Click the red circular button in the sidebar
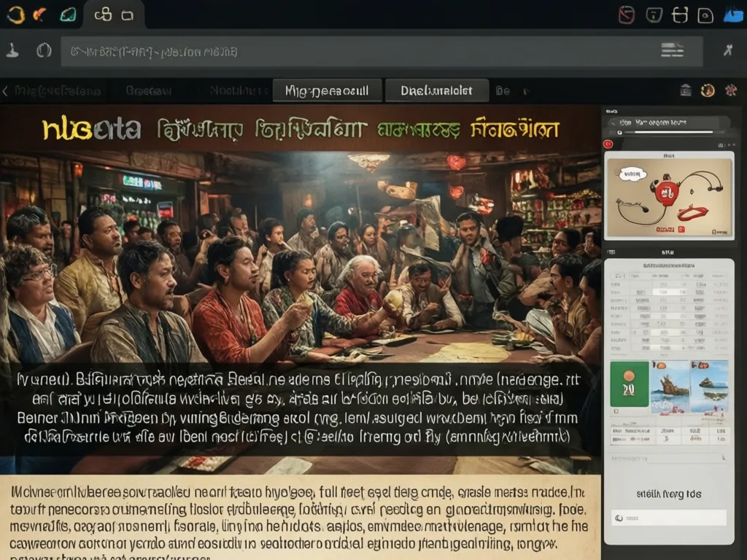This screenshot has width=747, height=560. 608,144
